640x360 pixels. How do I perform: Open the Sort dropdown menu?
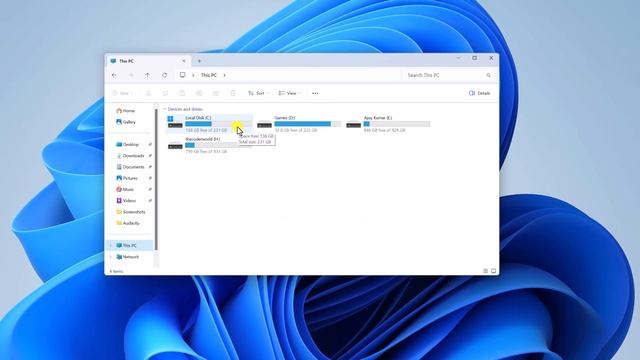258,93
